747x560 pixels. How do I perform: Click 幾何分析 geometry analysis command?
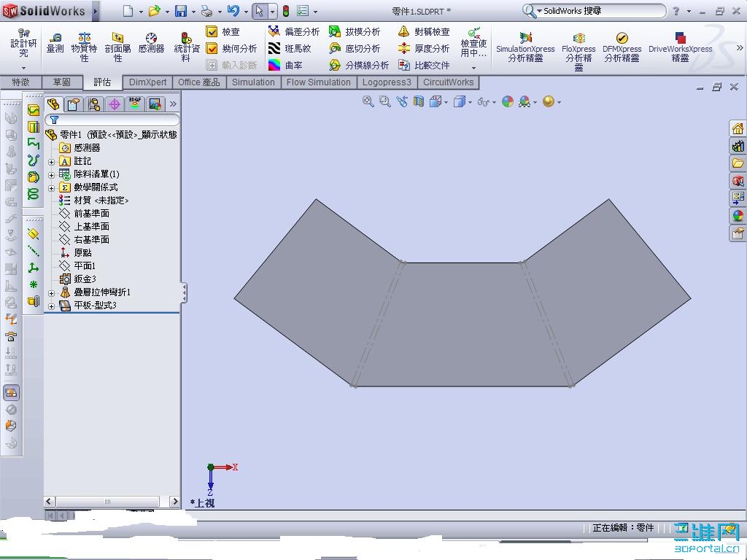point(231,48)
